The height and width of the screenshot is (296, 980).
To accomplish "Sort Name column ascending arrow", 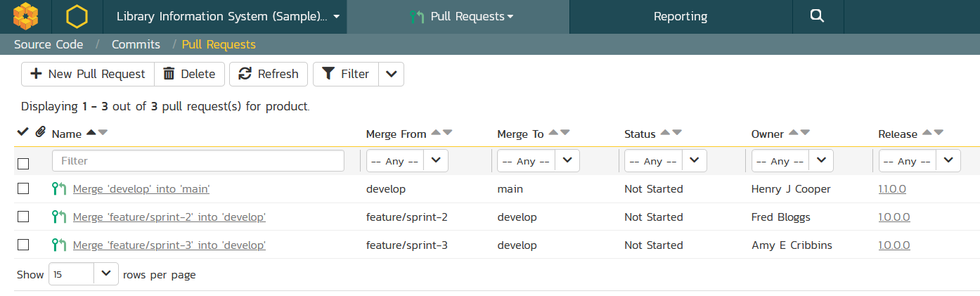I will [91, 133].
